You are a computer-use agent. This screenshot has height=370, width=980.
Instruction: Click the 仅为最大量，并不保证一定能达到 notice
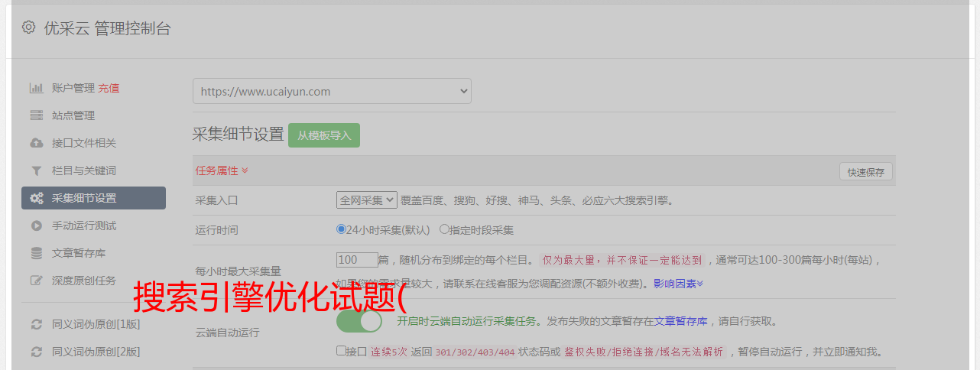click(x=622, y=260)
